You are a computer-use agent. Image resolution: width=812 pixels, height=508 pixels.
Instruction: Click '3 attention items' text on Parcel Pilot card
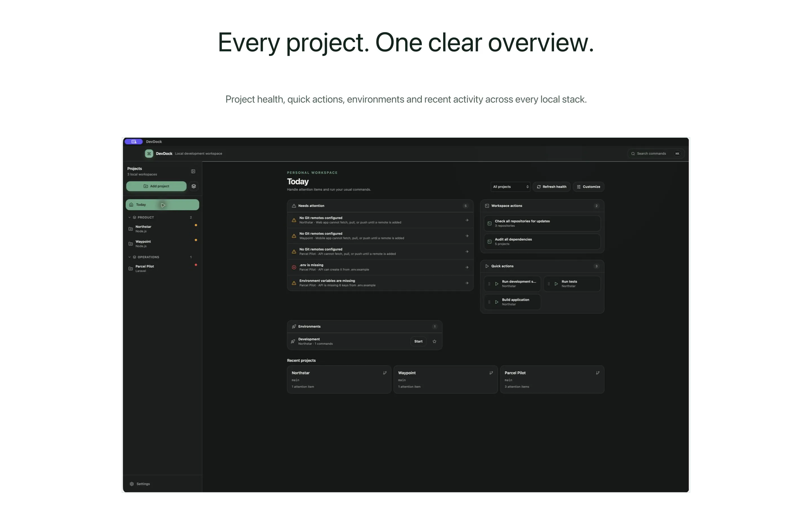click(517, 387)
